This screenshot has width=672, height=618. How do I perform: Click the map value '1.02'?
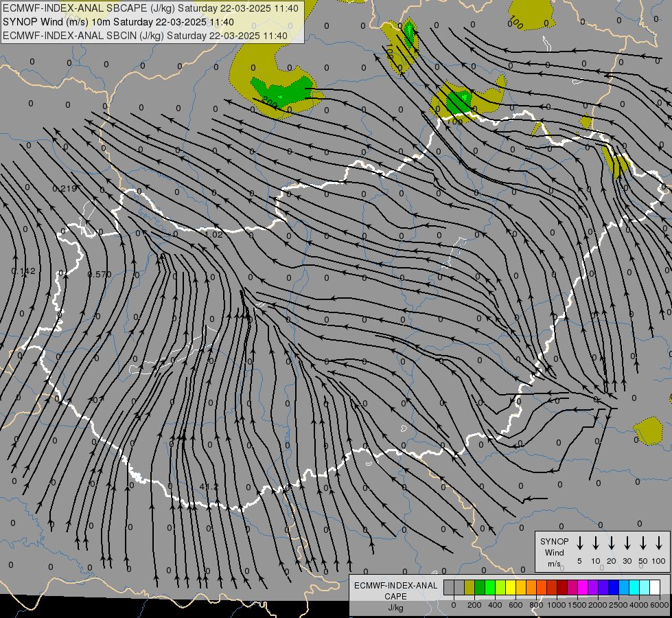[214, 234]
